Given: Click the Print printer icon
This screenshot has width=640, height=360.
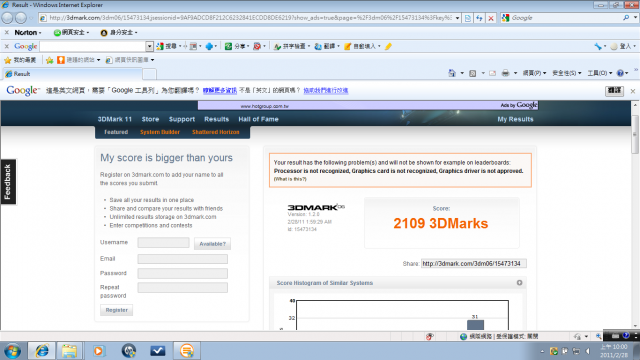Looking at the screenshot, I should click(x=505, y=73).
